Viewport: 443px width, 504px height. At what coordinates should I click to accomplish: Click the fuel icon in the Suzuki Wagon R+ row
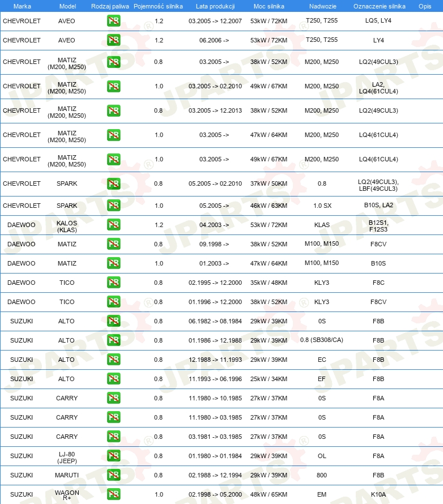pyautogui.click(x=113, y=494)
